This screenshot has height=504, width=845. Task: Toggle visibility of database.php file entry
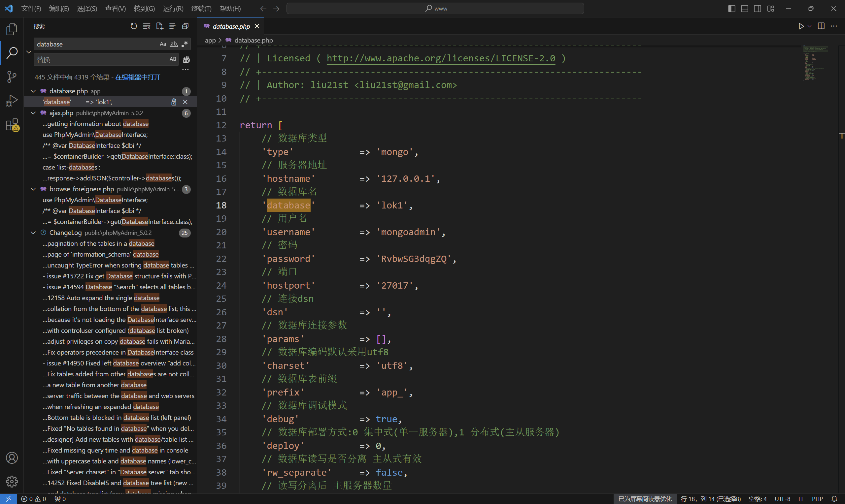pyautogui.click(x=34, y=91)
